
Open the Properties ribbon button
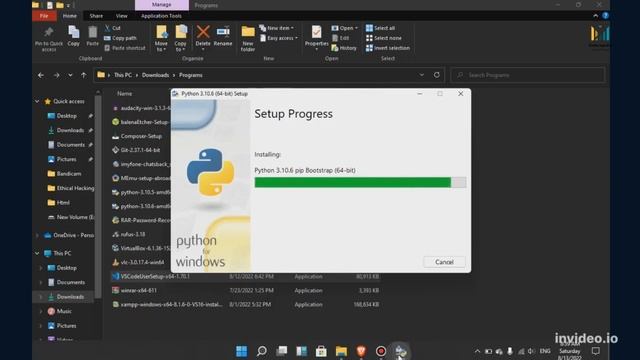[316, 37]
